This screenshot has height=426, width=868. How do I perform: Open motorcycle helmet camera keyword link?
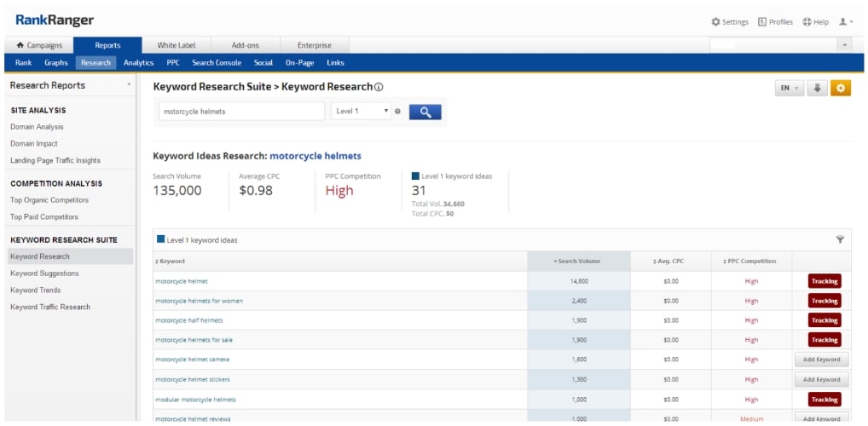pyautogui.click(x=192, y=360)
